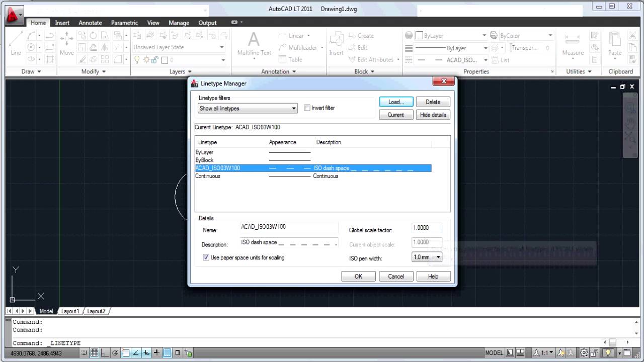Switch to the Parametric ribbon tab
Image resolution: width=644 pixels, height=362 pixels.
[124, 23]
